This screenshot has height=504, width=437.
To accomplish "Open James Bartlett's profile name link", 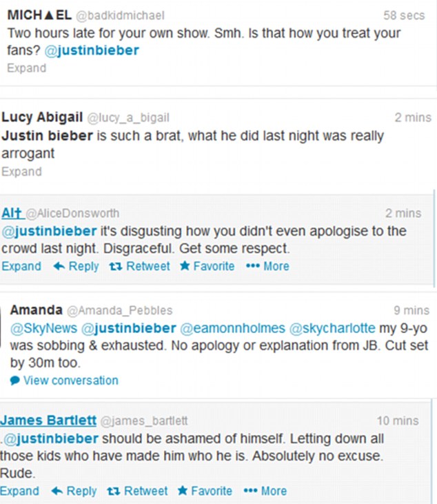I will (x=48, y=421).
